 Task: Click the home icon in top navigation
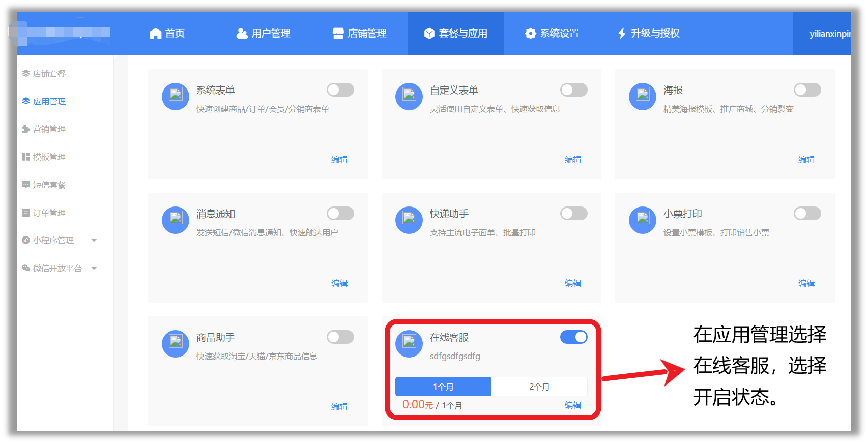pyautogui.click(x=155, y=34)
